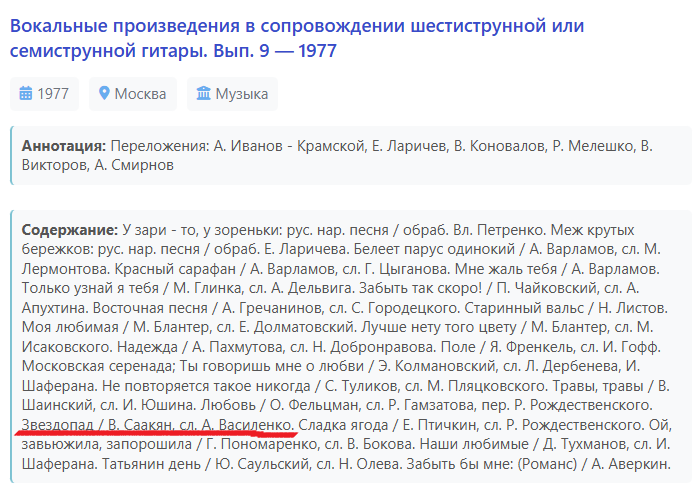Click the publisher building icon beside Музыка
The image size is (694, 504).
pyautogui.click(x=203, y=93)
